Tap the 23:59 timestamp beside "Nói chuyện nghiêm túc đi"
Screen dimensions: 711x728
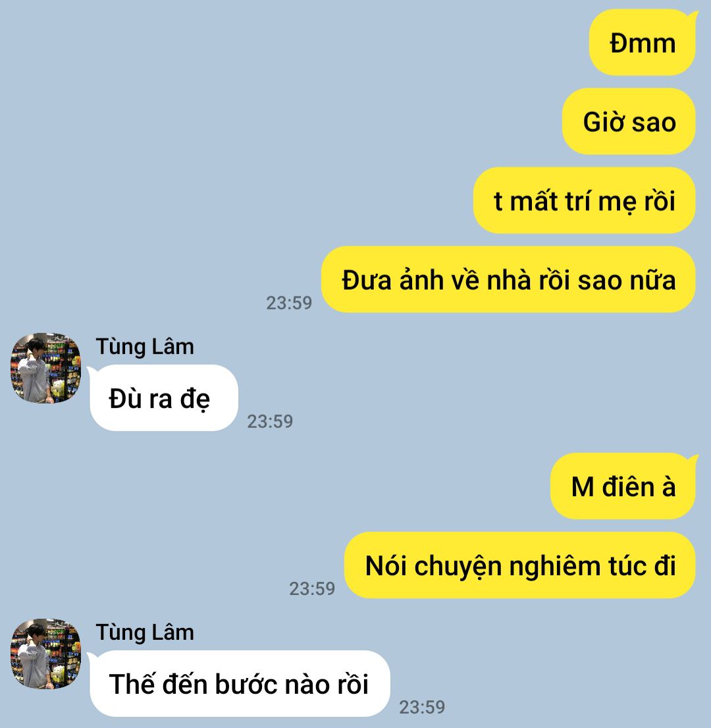(x=312, y=588)
